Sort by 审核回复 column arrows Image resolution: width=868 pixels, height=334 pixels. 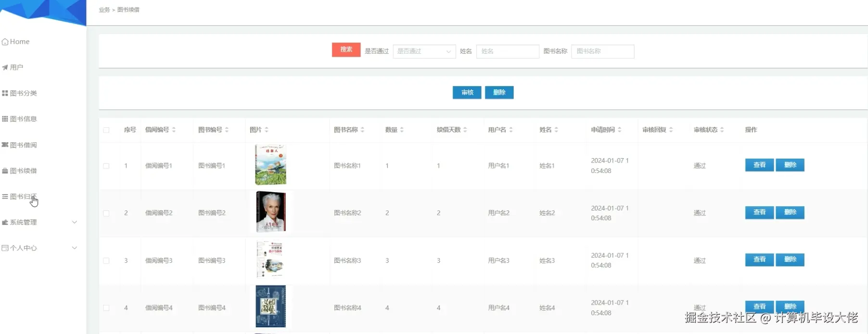click(x=671, y=130)
